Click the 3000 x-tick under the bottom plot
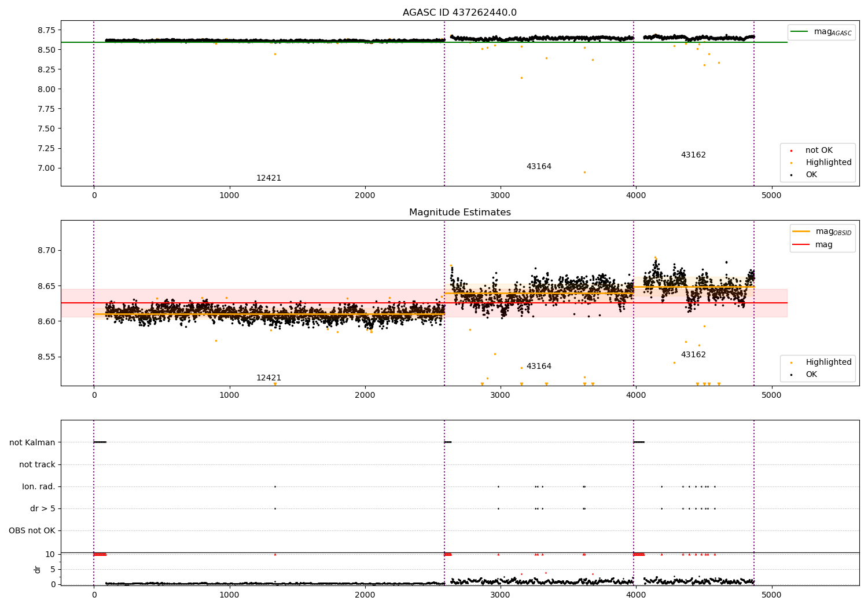This screenshot has width=868, height=608. (x=501, y=595)
